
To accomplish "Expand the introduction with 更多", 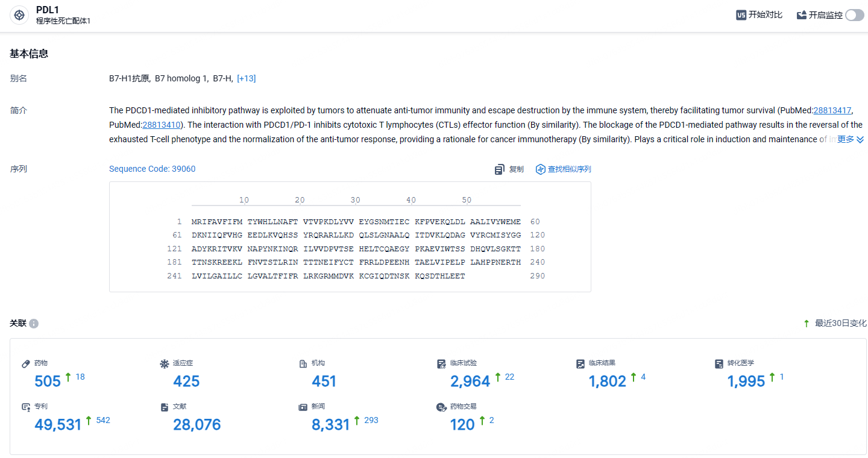I will click(851, 139).
